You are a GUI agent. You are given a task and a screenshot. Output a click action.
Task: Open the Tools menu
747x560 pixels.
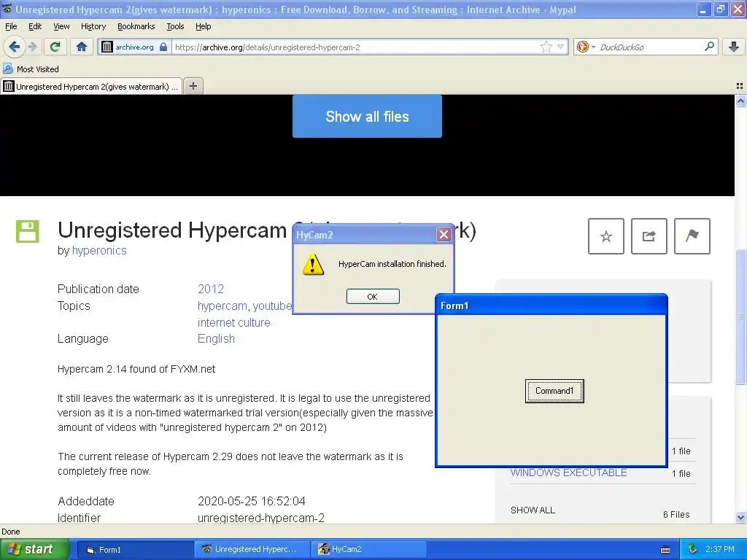click(x=175, y=26)
